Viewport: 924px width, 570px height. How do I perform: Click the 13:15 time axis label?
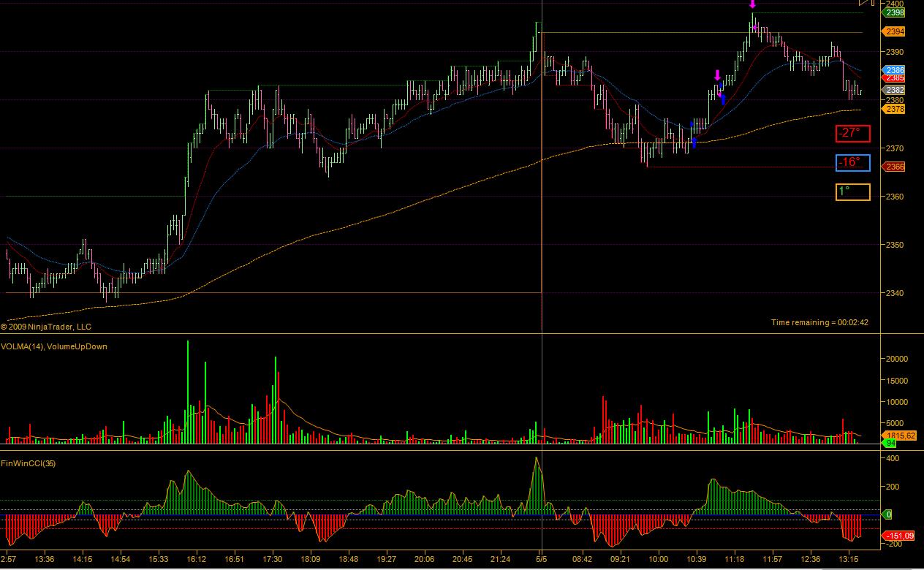[x=849, y=559]
